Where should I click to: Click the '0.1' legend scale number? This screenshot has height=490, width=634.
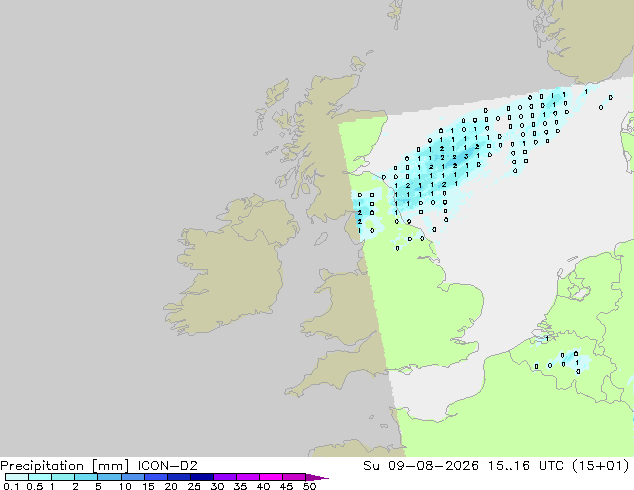click(x=11, y=486)
